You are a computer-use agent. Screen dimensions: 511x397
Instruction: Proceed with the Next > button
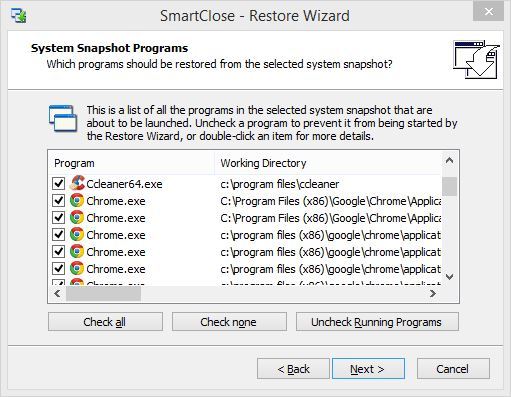pos(368,369)
